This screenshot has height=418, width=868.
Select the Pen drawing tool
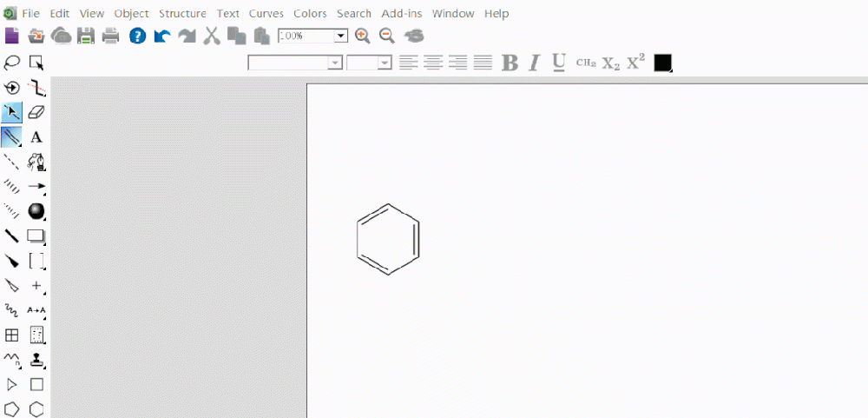tap(36, 162)
